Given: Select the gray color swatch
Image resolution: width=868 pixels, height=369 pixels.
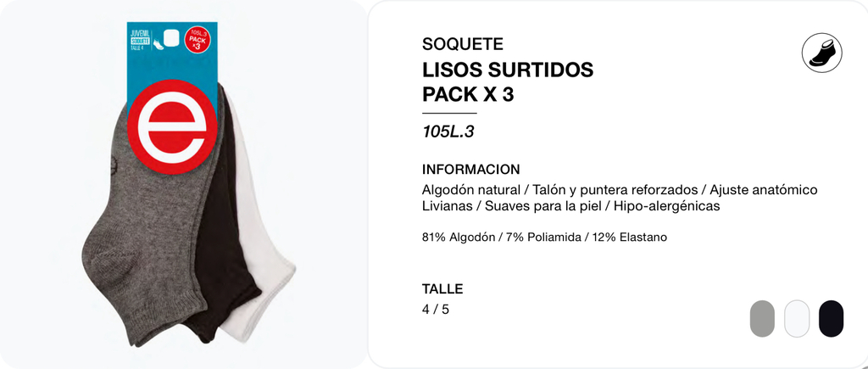Looking at the screenshot, I should coord(762,319).
